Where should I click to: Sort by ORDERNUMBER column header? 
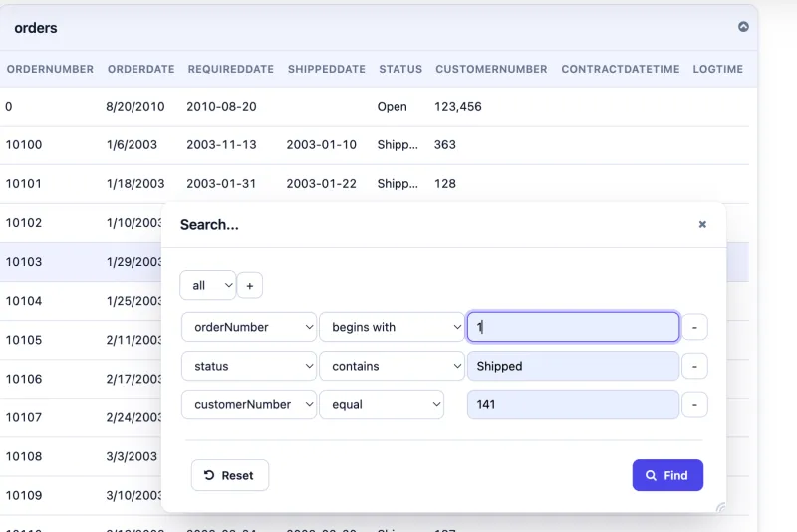[50, 69]
